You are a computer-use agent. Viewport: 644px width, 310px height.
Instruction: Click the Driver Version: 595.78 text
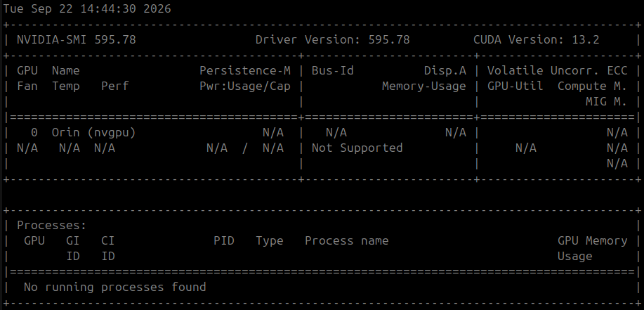(333, 40)
